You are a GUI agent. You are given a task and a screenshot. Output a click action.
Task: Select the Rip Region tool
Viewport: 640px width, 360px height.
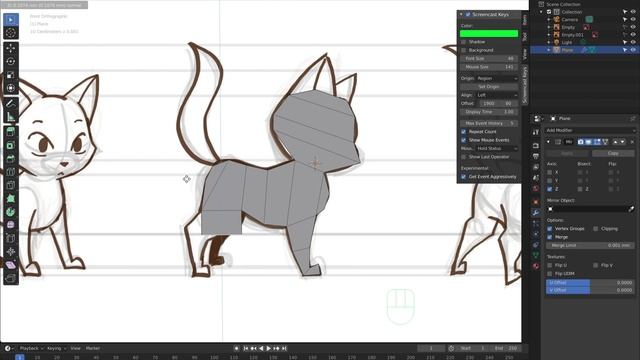[x=11, y=279]
